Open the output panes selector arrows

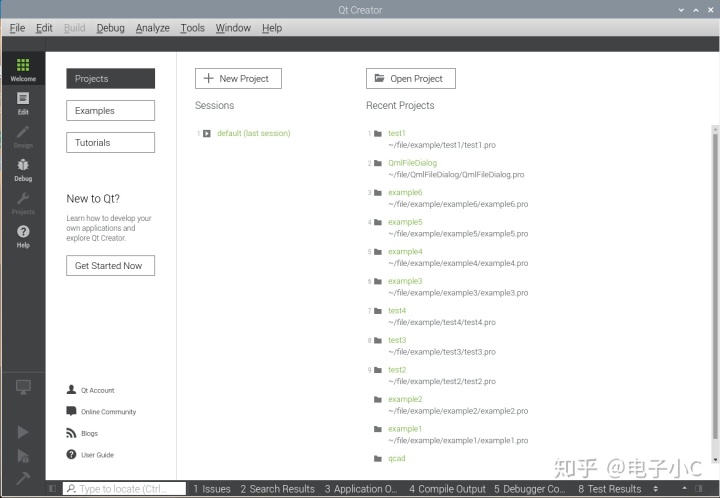click(655, 489)
